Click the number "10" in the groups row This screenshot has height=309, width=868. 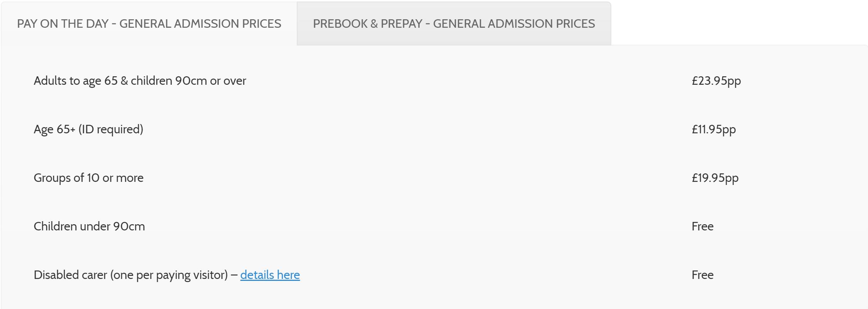tap(93, 178)
